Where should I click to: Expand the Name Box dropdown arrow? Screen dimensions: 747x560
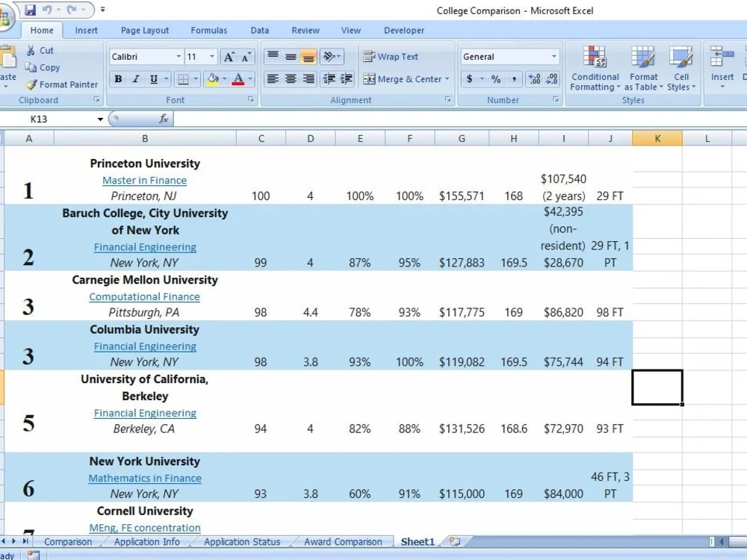100,119
